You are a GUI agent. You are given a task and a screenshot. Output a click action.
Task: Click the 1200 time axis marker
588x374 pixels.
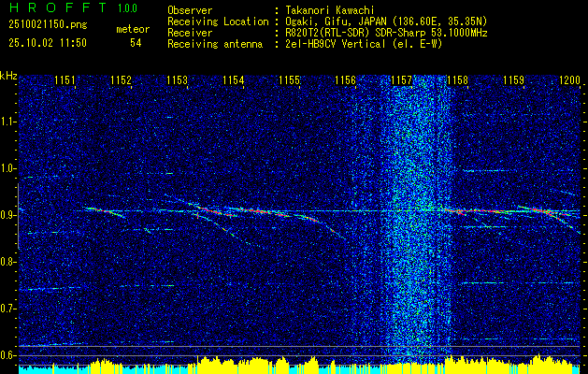tap(569, 80)
